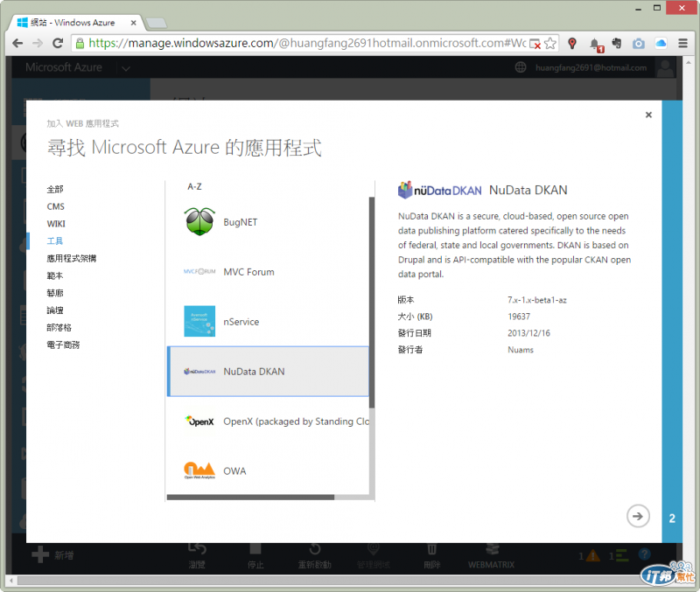The image size is (700, 592).
Task: Filter by 範本 category
Action: coord(55,275)
